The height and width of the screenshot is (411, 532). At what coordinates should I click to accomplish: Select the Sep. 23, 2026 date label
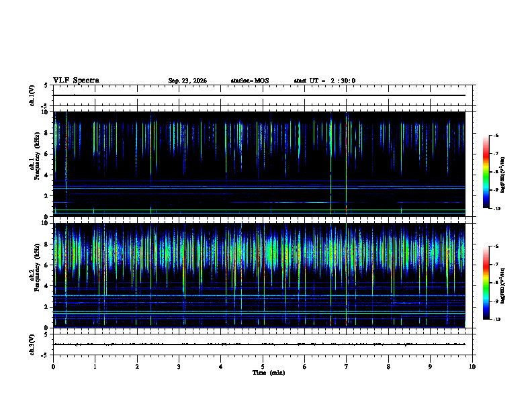187,81
